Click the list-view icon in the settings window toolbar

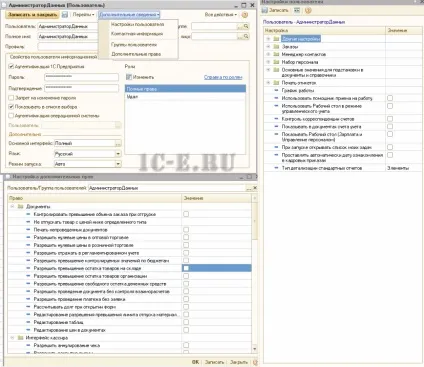(297, 10)
